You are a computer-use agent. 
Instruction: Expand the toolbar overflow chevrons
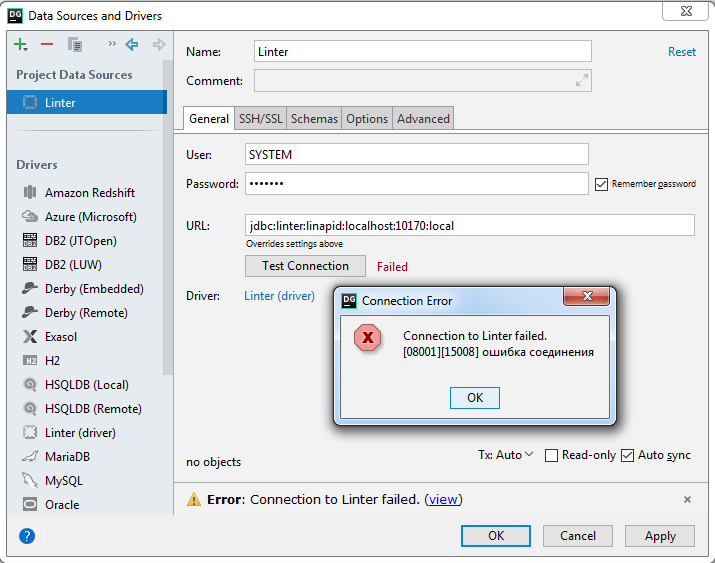click(x=111, y=44)
